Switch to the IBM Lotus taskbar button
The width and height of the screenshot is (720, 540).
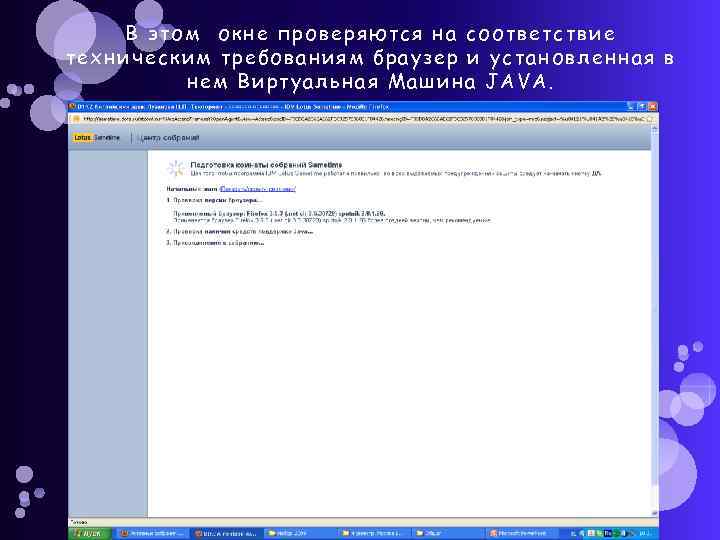click(226, 534)
